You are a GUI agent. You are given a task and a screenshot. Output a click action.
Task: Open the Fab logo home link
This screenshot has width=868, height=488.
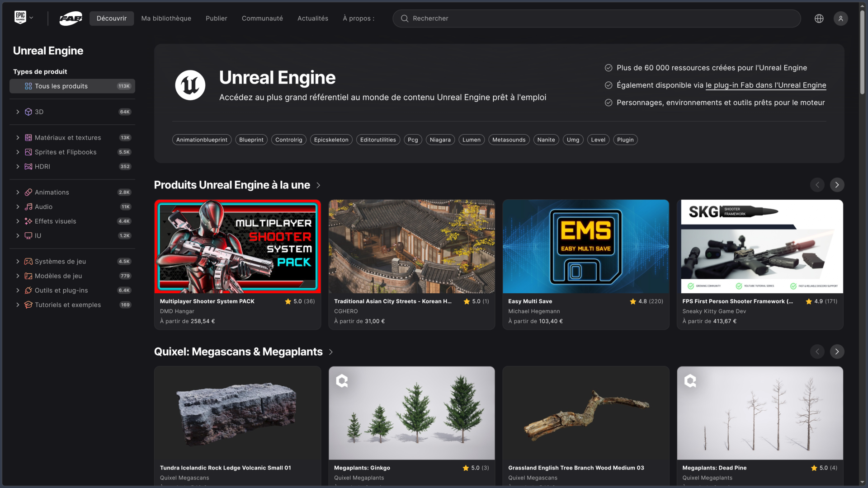point(71,19)
